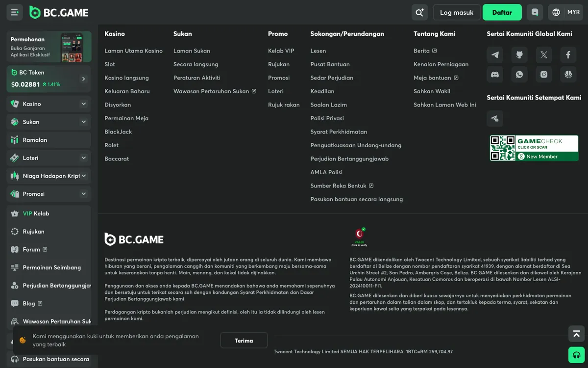The width and height of the screenshot is (588, 368).
Task: Click the Anjouan license validity seal
Action: pyautogui.click(x=360, y=237)
